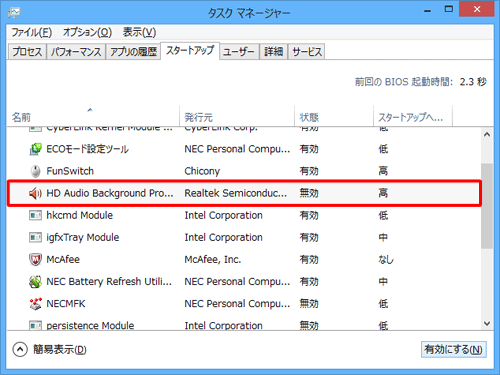This screenshot has width=500, height=375.
Task: Select the hkcmd Module entry
Action: coord(79,215)
